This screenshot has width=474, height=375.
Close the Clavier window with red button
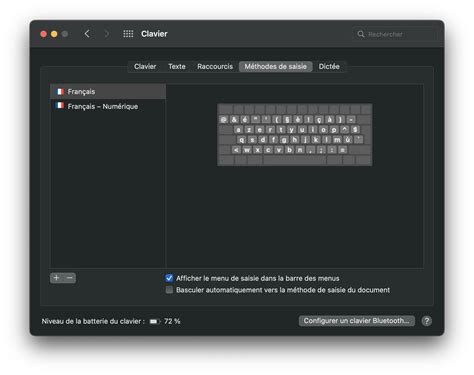click(x=43, y=34)
